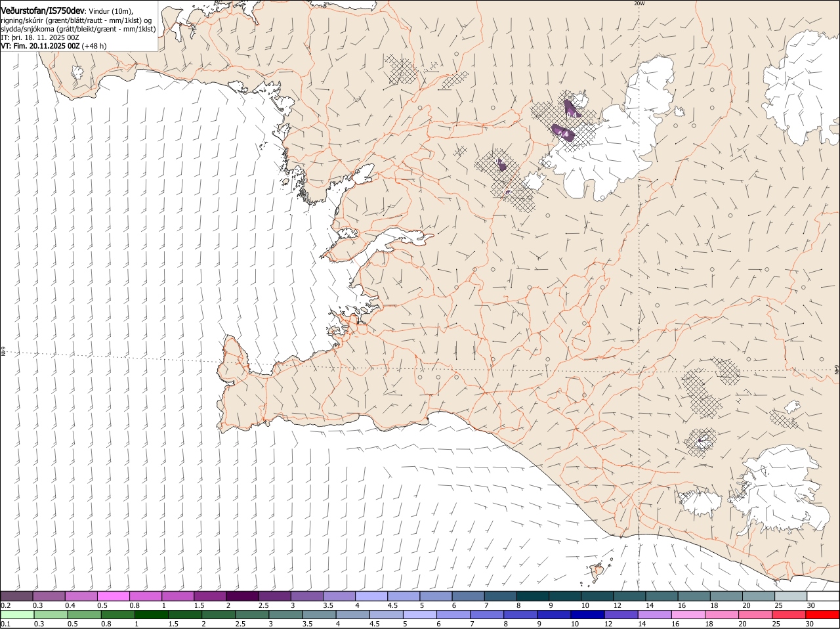Pick the light pink swatch labelled 16, lower legend row
The image size is (840, 629).
point(688,615)
